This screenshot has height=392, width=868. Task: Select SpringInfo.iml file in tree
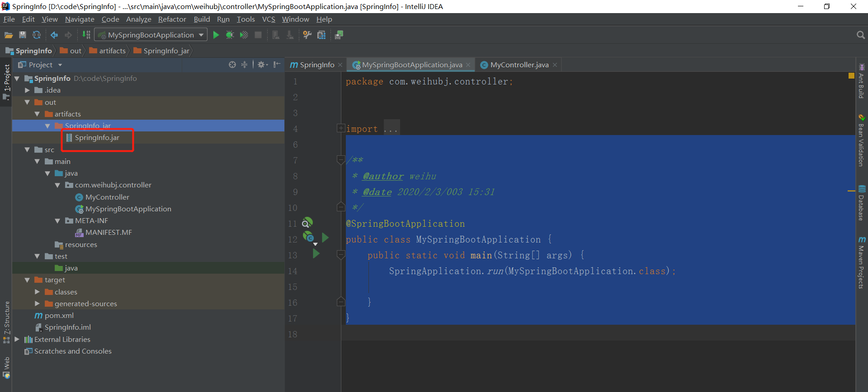[63, 327]
